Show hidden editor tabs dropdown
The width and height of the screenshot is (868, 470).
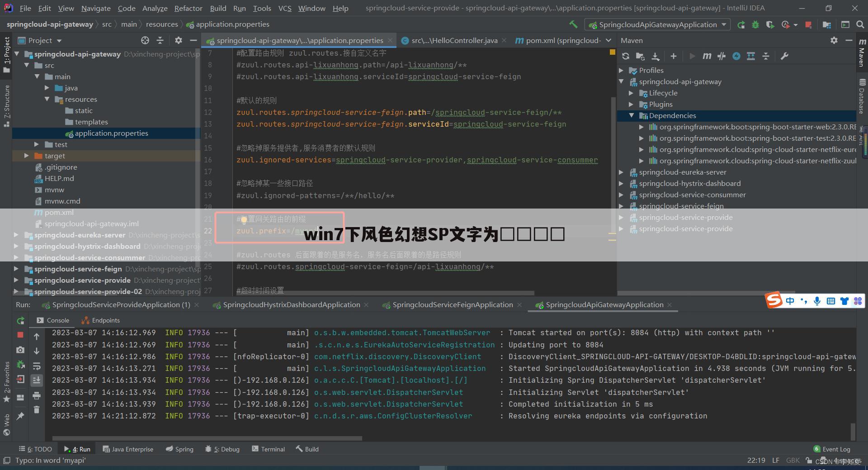[x=609, y=40]
